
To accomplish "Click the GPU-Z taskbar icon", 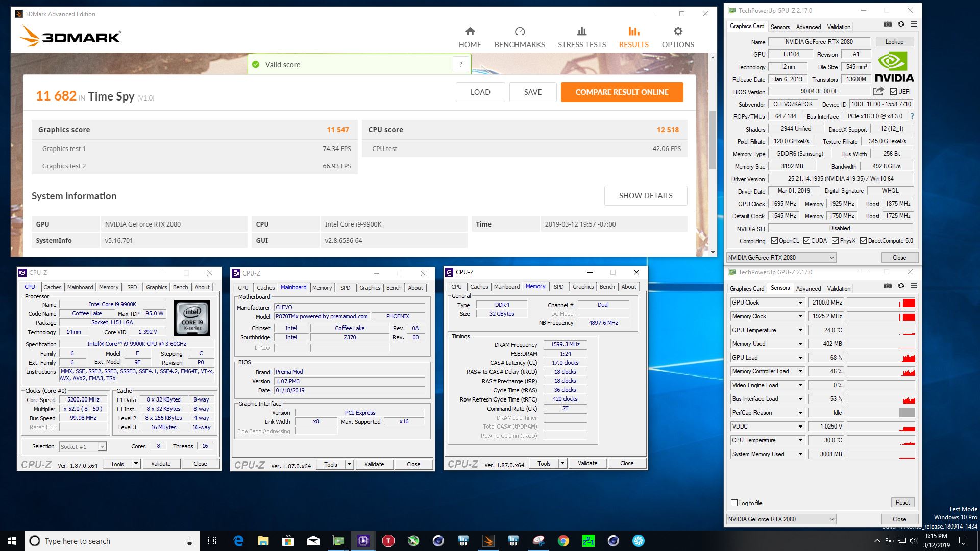I will [338, 541].
